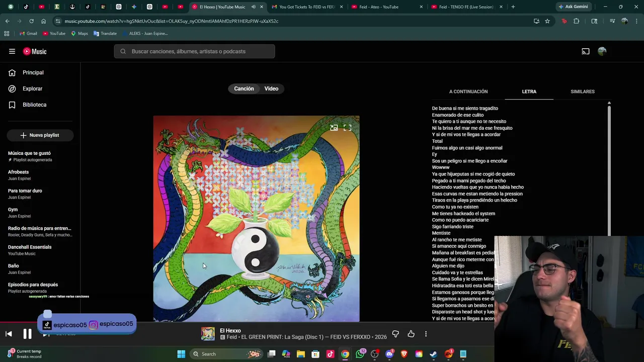Open Chrome extensions puzzle icon

[577, 21]
